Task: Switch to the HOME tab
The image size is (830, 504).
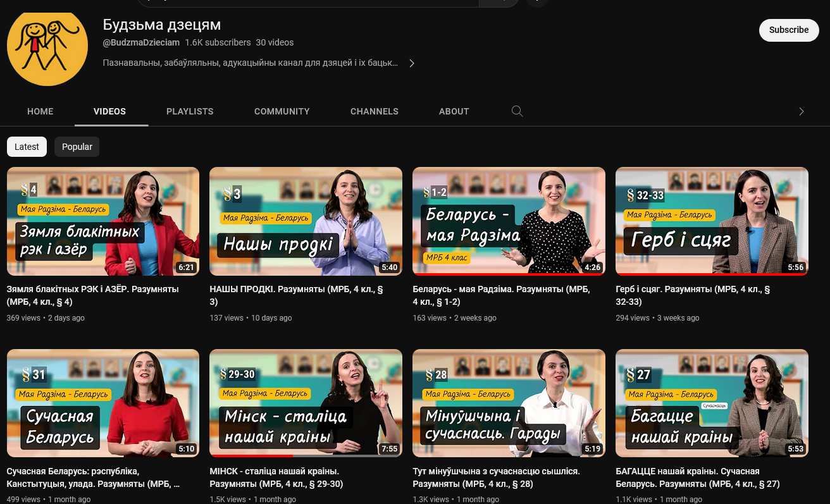Action: tap(40, 111)
